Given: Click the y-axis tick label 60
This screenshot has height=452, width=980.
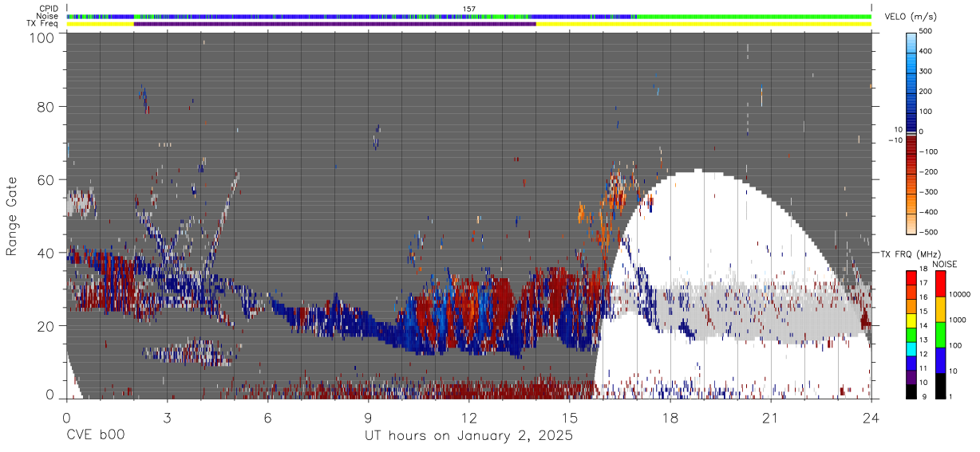Looking at the screenshot, I should [46, 180].
